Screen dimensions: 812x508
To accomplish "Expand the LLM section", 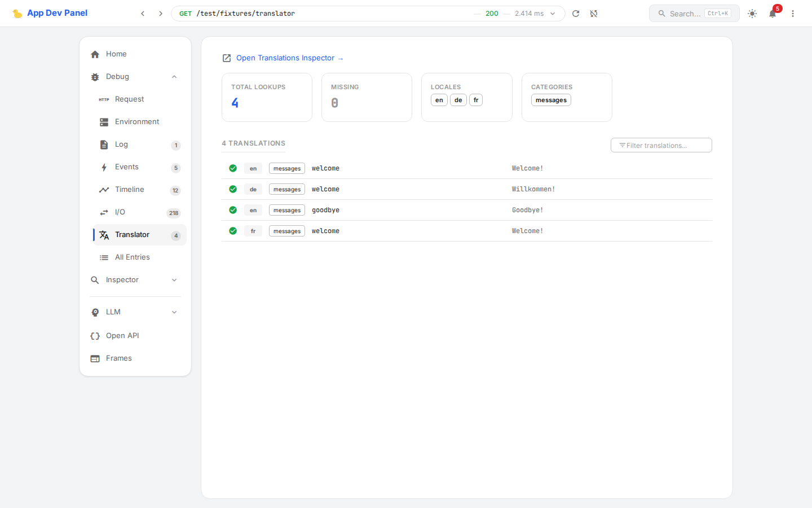I will pos(174,312).
